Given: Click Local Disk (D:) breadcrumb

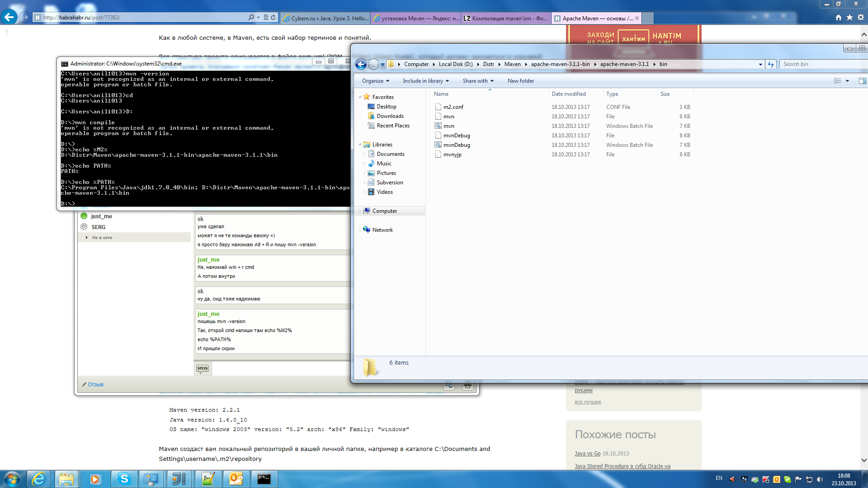Looking at the screenshot, I should pos(455,64).
